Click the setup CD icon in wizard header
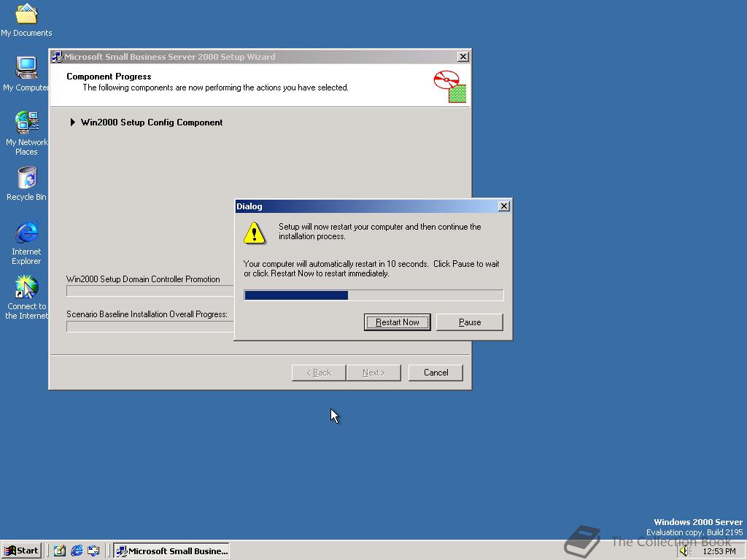Screen dimensions: 747x560 coord(449,86)
